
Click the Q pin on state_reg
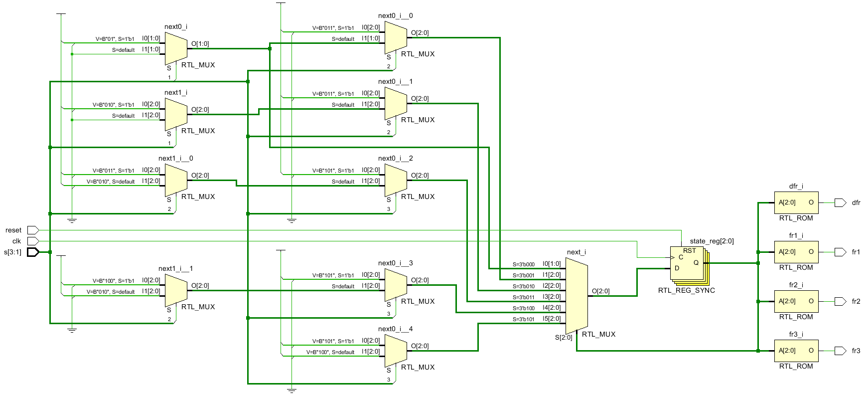coord(696,263)
